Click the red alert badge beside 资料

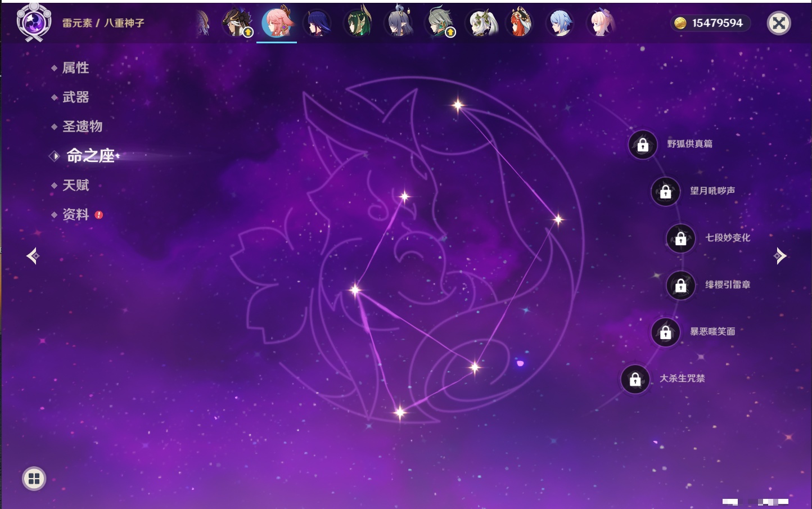click(99, 215)
